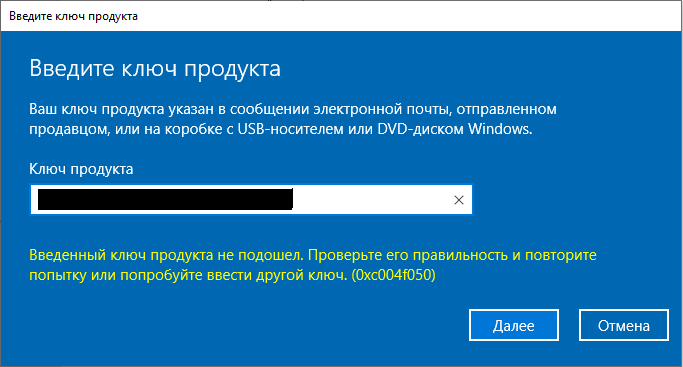Cancel the dialog with Отмена
This screenshot has height=367, width=683.
(623, 325)
